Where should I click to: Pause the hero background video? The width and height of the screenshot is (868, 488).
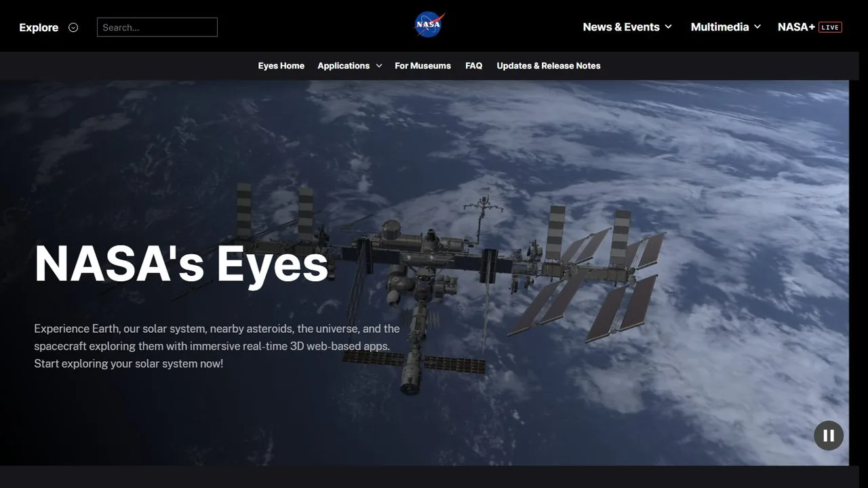click(x=829, y=436)
